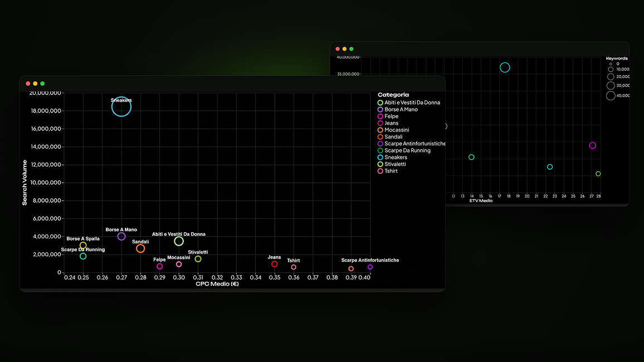Select the Stivaletti bubble

point(198,259)
